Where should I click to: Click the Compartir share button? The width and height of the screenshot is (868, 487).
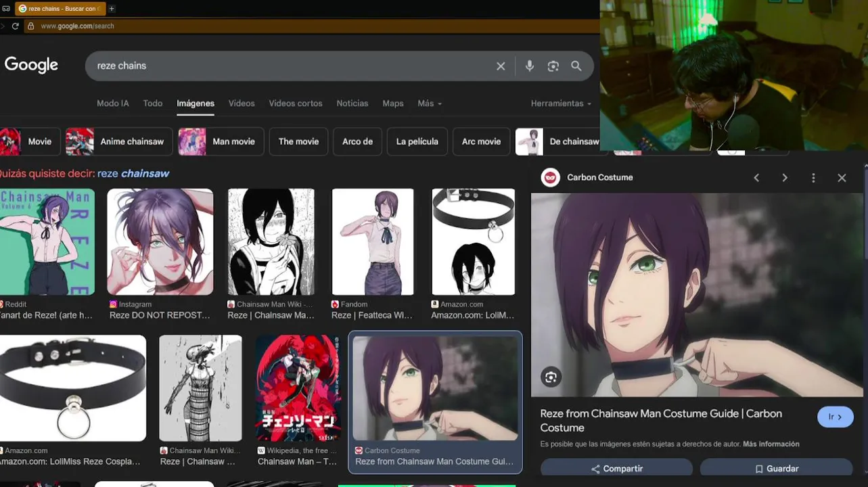(x=616, y=469)
